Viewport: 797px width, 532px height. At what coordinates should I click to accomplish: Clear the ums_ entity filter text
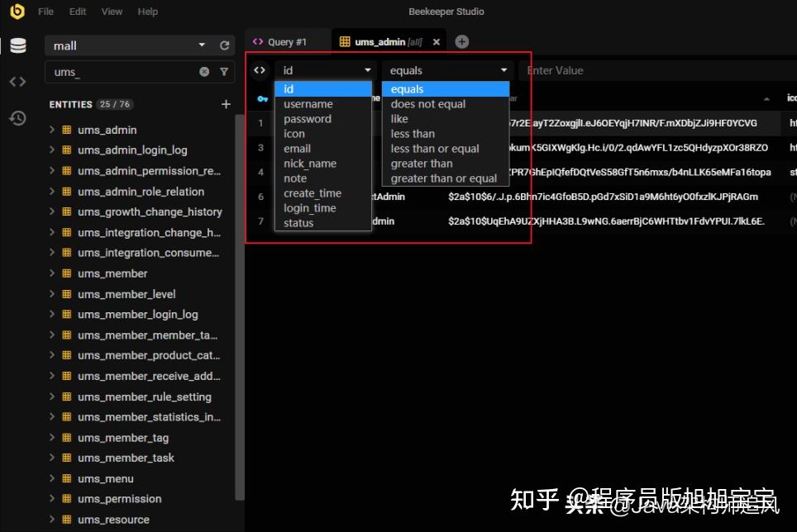(204, 72)
